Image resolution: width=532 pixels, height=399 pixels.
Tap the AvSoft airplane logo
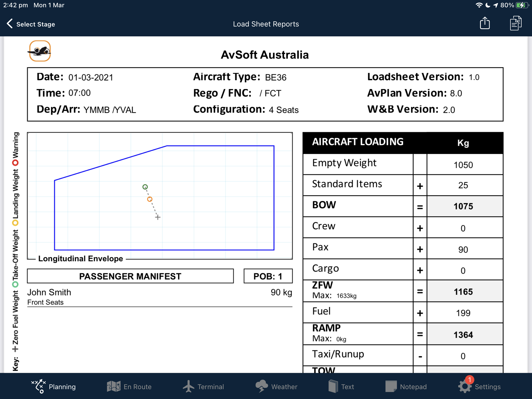pos(39,51)
